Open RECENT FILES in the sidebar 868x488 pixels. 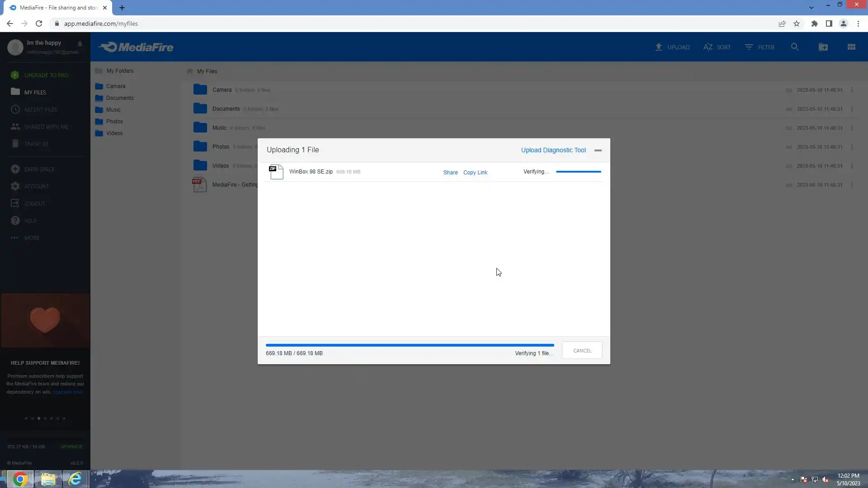pos(40,109)
